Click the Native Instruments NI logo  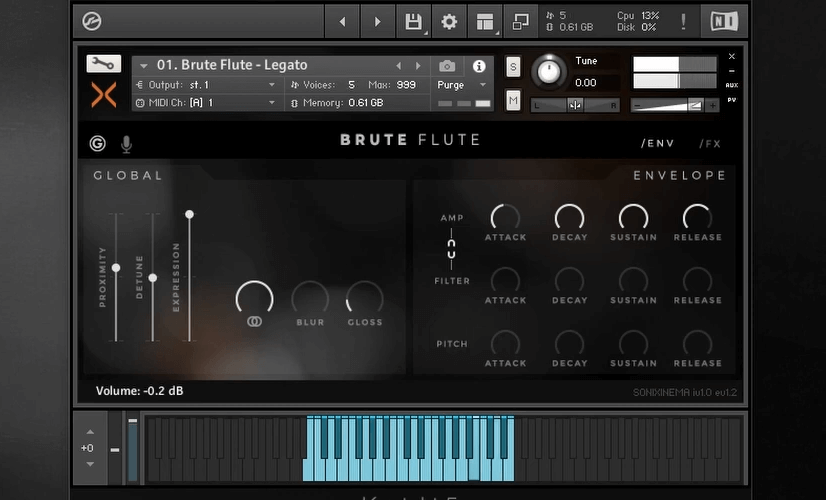click(x=724, y=22)
